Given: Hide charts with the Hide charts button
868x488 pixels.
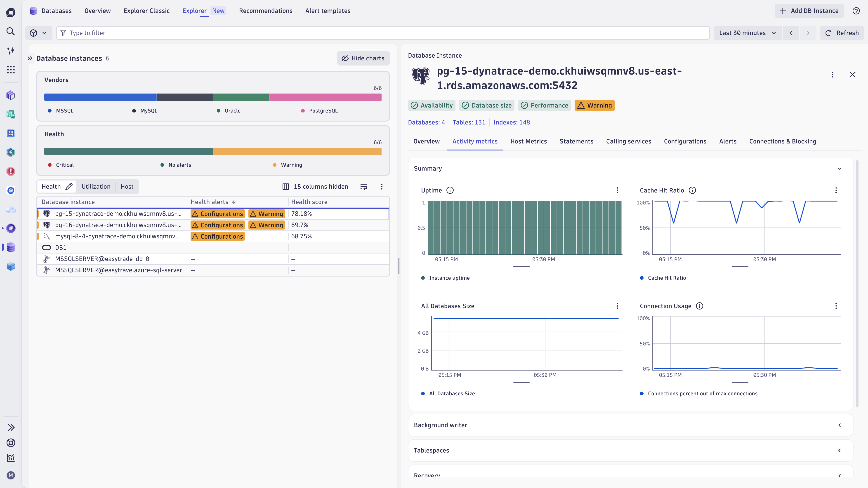Looking at the screenshot, I should pyautogui.click(x=363, y=58).
